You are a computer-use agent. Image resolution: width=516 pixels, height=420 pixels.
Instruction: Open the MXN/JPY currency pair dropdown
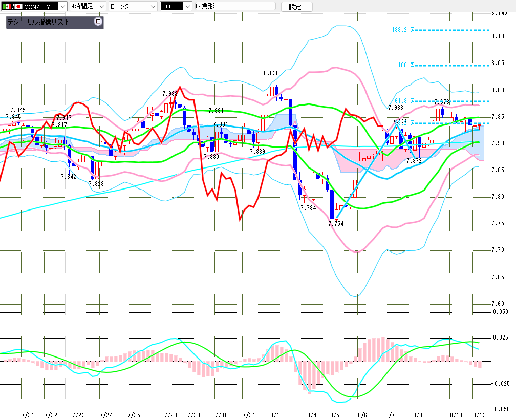click(34, 6)
